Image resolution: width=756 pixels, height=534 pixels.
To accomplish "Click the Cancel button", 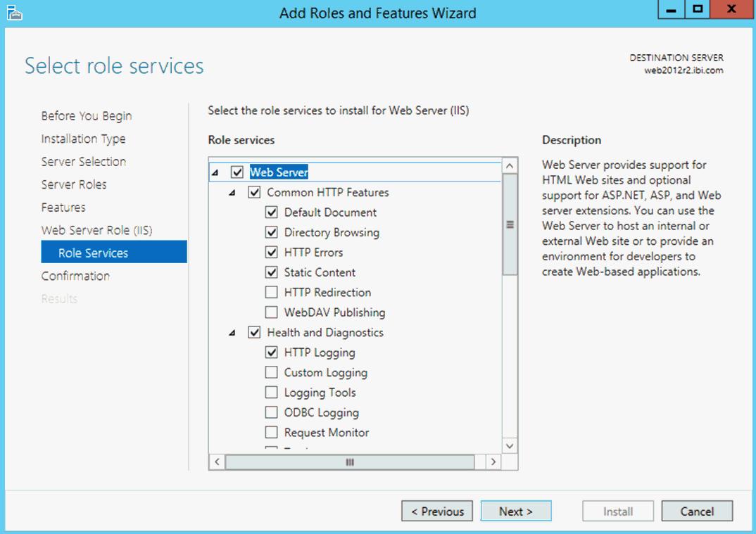I will coord(697,511).
